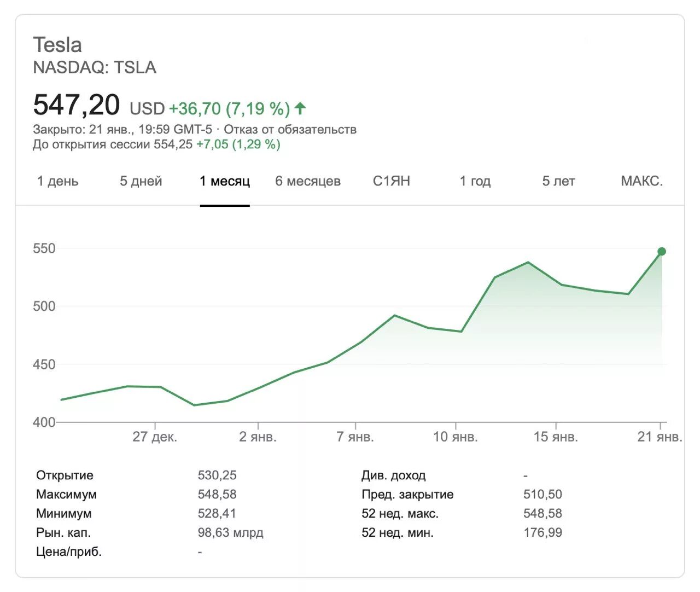Open the '6 месяцев' chart range
This screenshot has height=592, width=700.
coord(308,181)
